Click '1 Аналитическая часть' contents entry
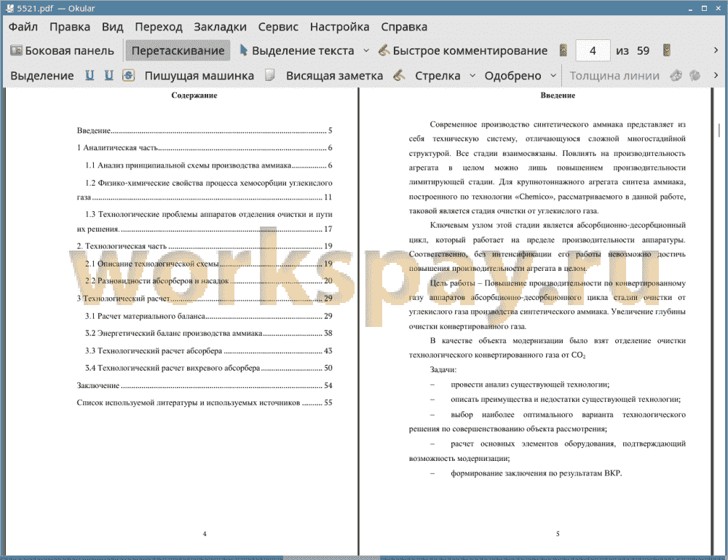 coord(205,148)
